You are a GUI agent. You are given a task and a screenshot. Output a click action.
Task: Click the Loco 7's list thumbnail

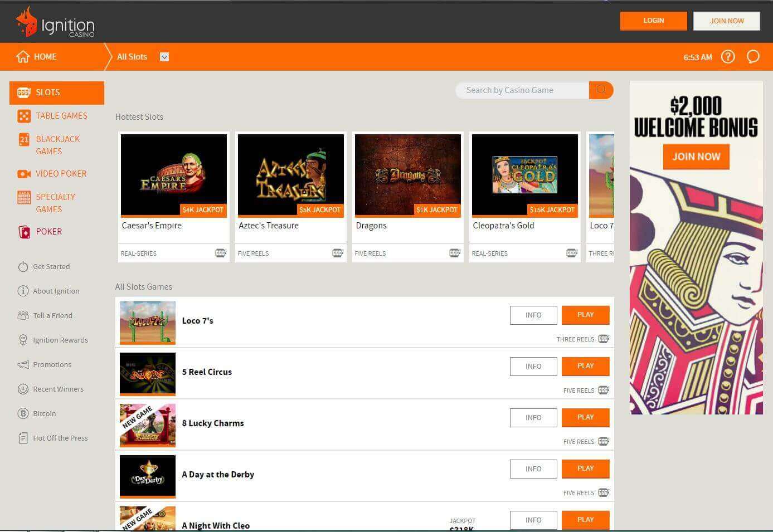(x=148, y=323)
